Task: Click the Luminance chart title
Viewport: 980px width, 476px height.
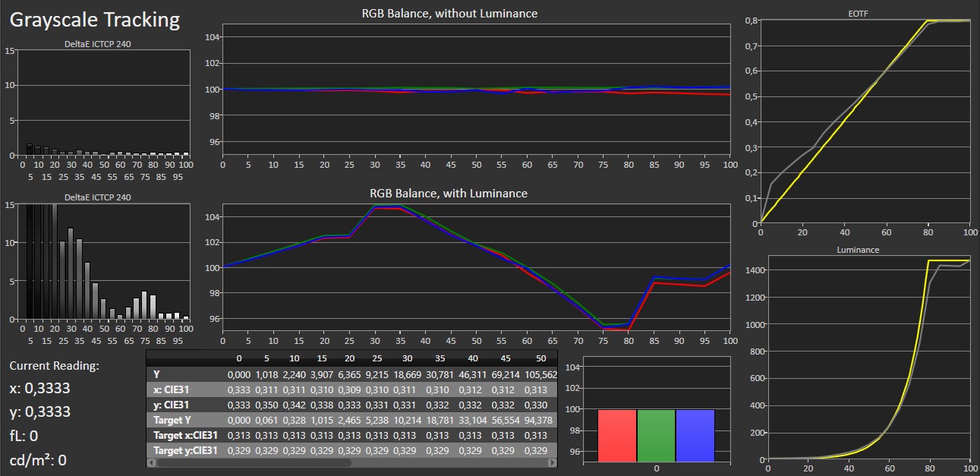Action: click(x=857, y=250)
